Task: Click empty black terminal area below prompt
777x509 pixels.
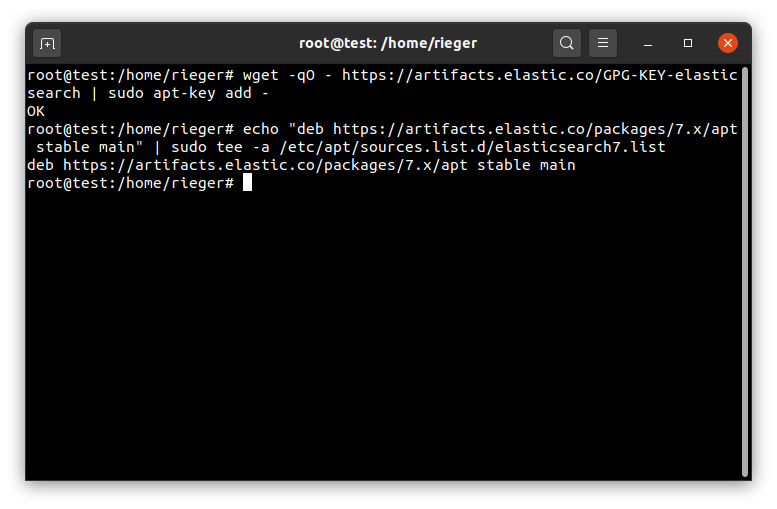Action: click(383, 332)
